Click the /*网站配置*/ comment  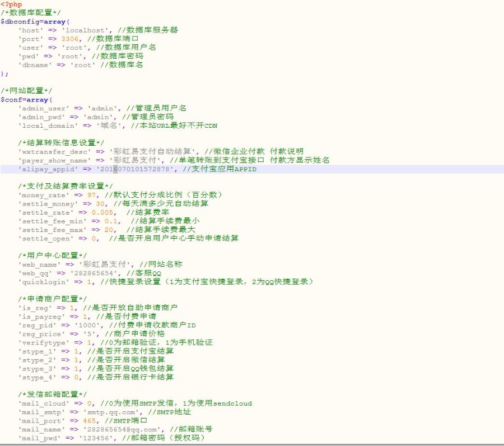coord(26,91)
